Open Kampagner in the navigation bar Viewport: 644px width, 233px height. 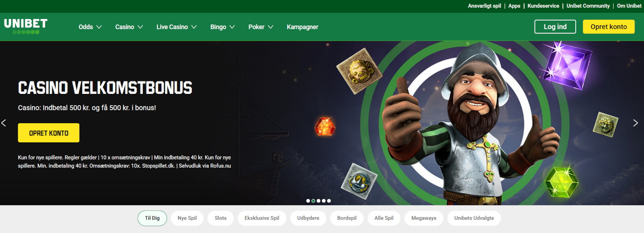tap(303, 27)
